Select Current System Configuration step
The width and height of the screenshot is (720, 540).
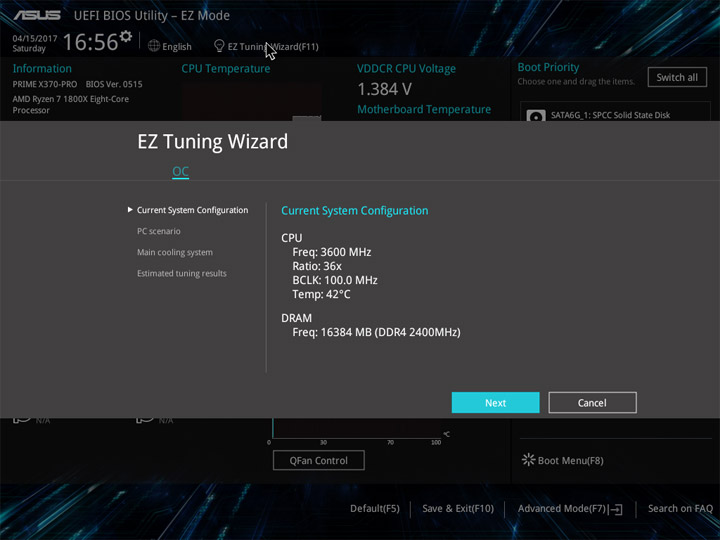(x=192, y=210)
